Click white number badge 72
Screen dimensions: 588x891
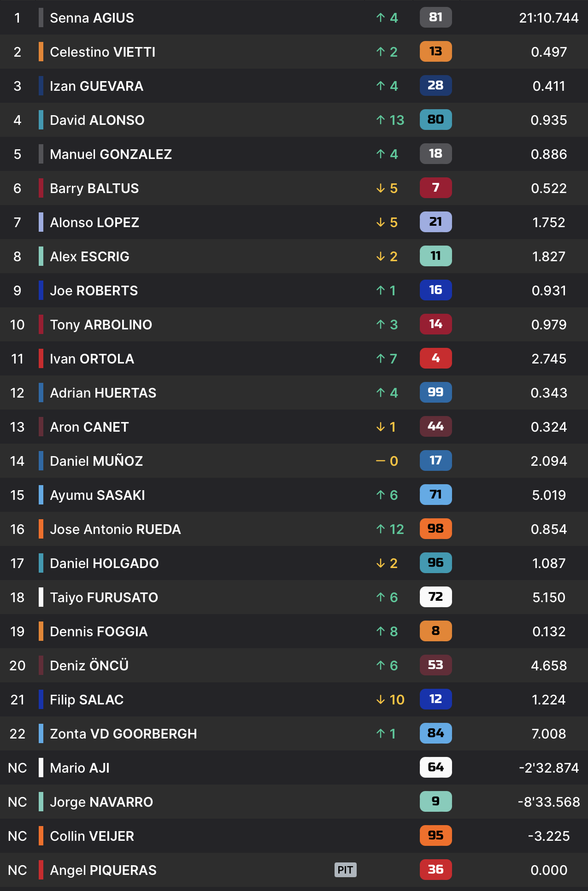pyautogui.click(x=435, y=597)
